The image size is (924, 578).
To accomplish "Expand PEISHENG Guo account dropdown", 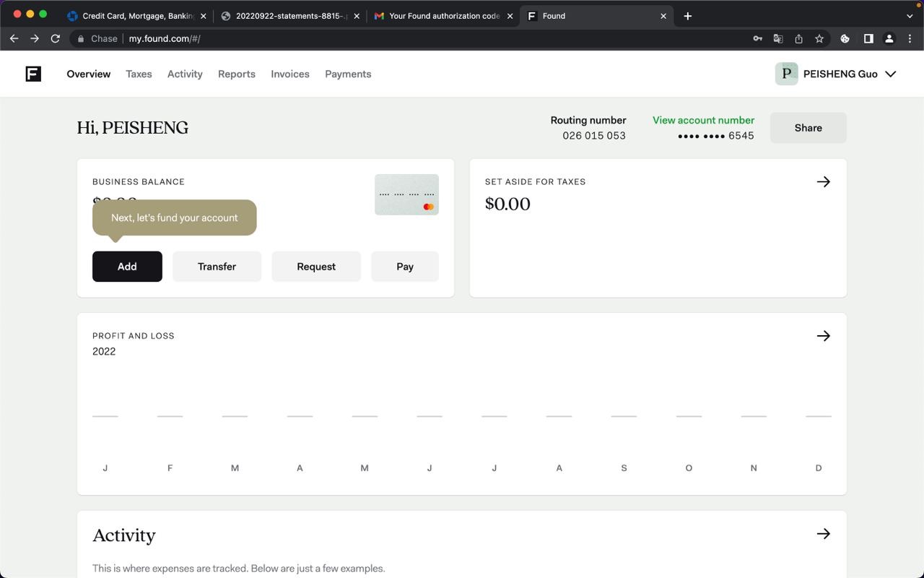I will 891,74.
